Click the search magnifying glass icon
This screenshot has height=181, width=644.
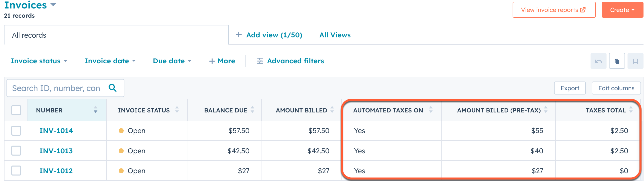click(x=112, y=88)
